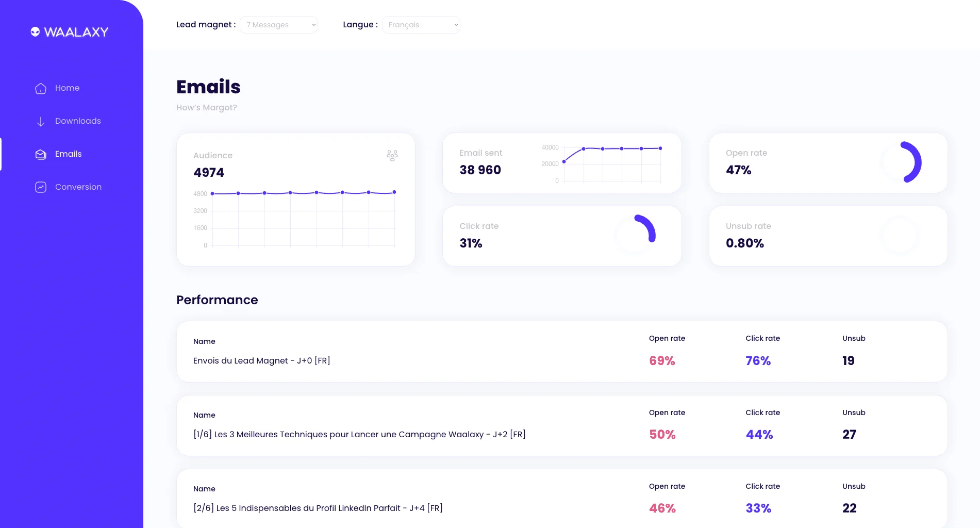Click the Emails page heading
The image size is (980, 528).
click(x=208, y=87)
